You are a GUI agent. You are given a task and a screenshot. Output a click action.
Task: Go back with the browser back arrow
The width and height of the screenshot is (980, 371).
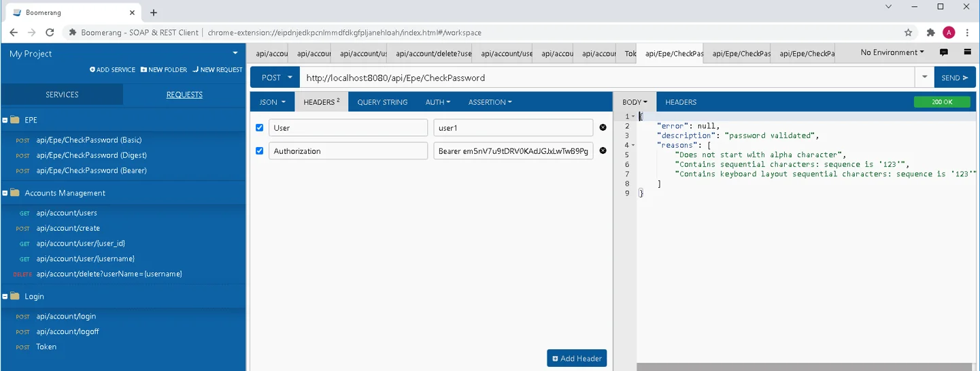pos(14,33)
